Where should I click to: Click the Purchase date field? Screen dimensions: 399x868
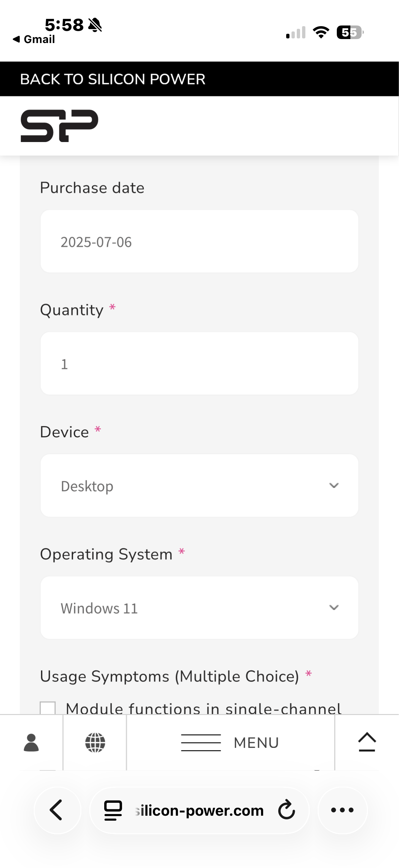click(x=199, y=242)
